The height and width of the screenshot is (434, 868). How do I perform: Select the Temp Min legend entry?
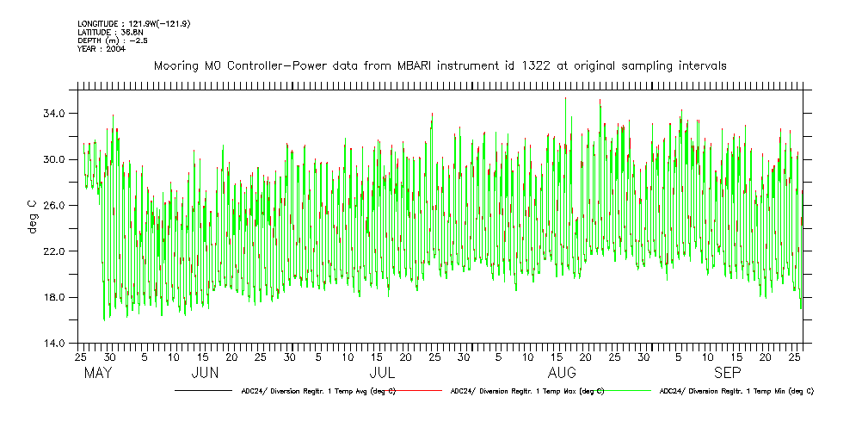[x=736, y=391]
